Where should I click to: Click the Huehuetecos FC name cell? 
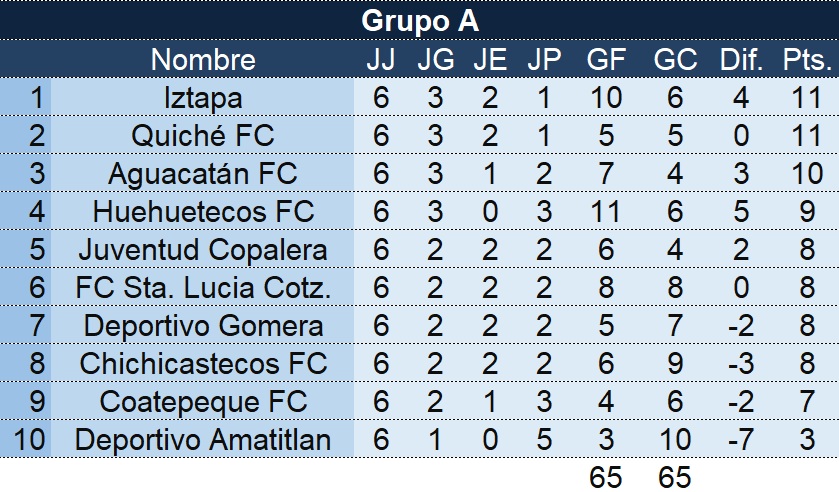tap(203, 211)
